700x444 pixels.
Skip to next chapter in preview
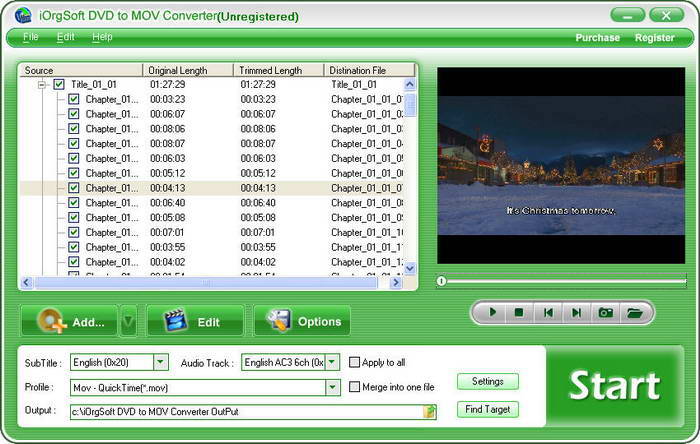pos(576,312)
